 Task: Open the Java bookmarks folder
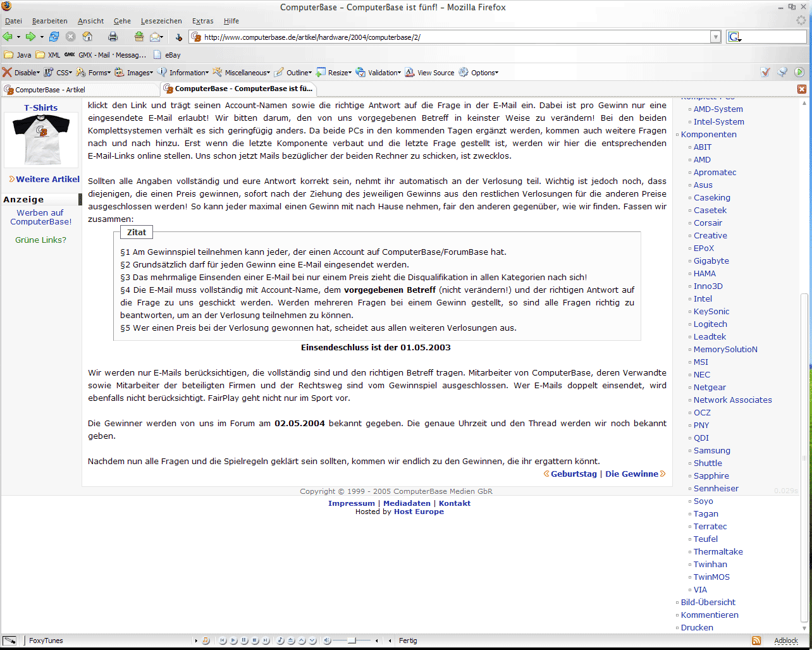point(18,55)
